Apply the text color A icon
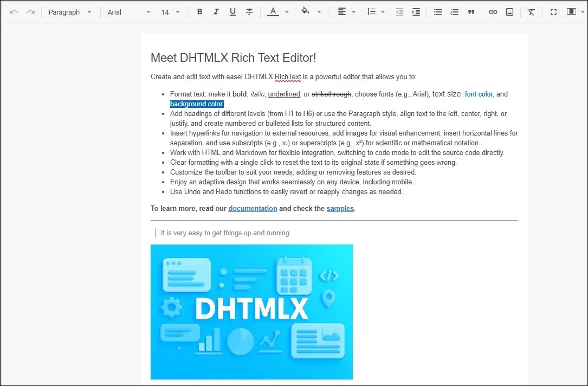The width and height of the screenshot is (588, 386). 273,12
